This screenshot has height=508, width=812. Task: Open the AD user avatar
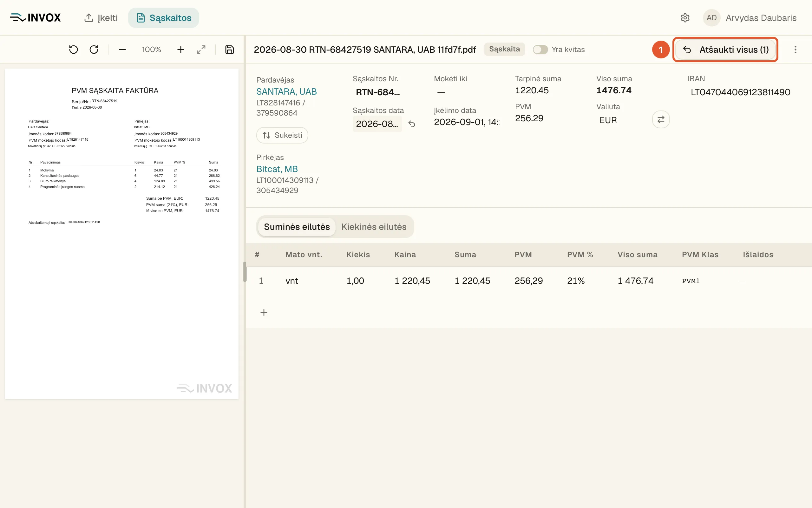[711, 18]
